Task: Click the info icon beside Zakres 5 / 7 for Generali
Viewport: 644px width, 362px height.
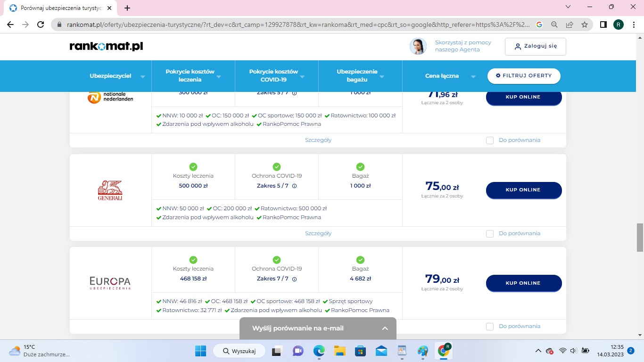Action: tap(295, 186)
